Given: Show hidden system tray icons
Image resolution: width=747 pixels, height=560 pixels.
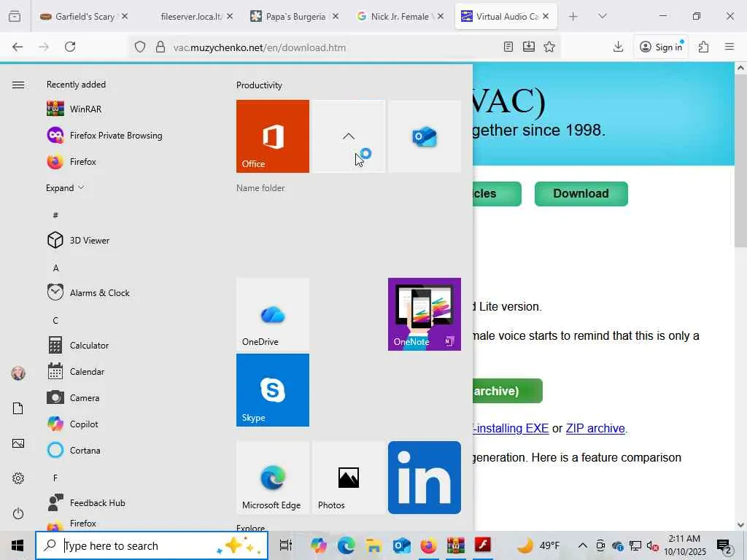Looking at the screenshot, I should pyautogui.click(x=583, y=545).
